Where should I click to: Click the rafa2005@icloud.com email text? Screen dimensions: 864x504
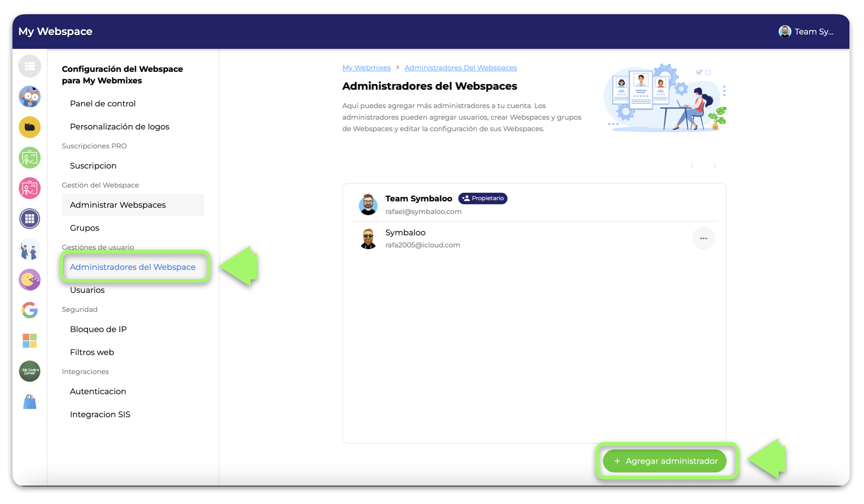click(423, 245)
